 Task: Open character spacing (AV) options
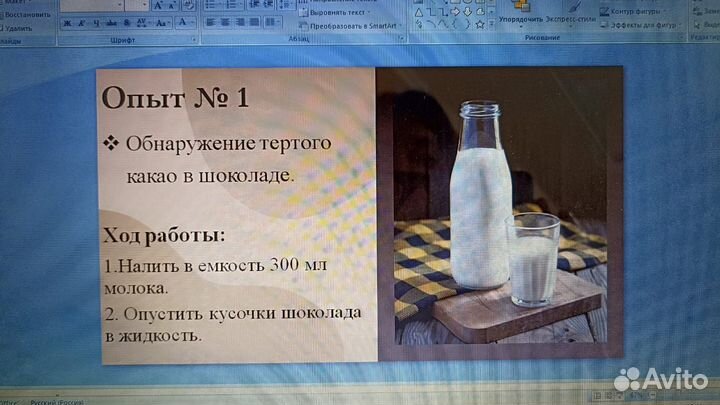(142, 23)
